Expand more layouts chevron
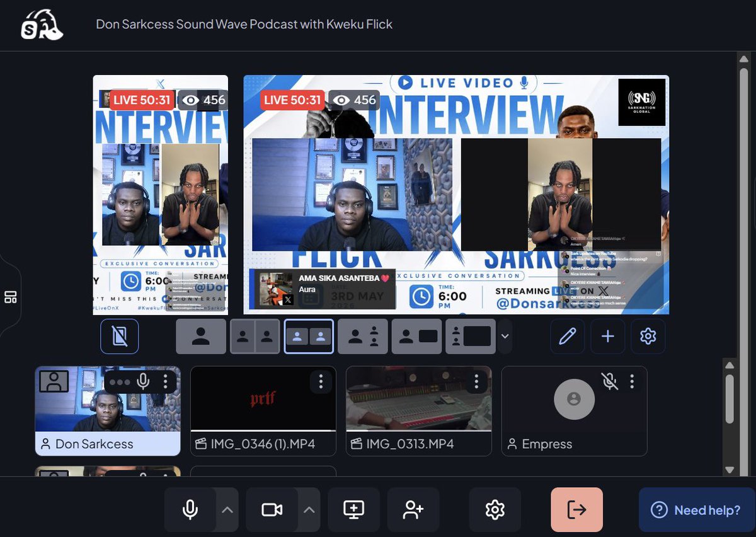 pos(505,337)
